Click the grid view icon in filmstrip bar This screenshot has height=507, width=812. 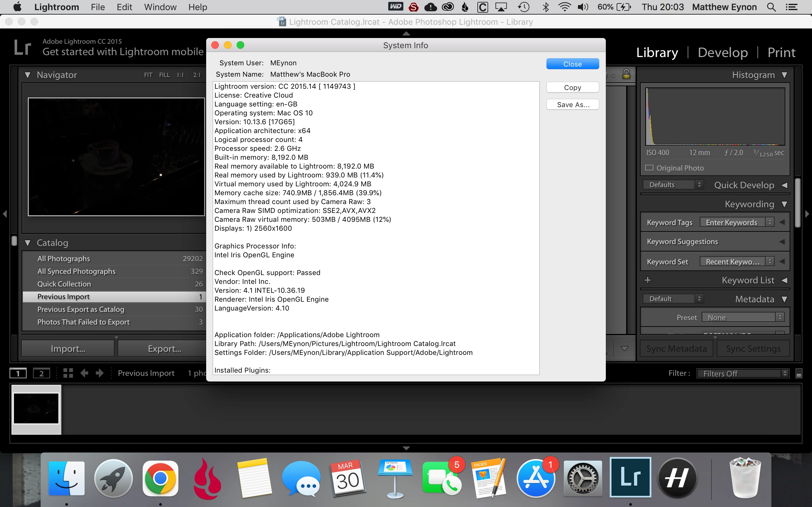[68, 373]
